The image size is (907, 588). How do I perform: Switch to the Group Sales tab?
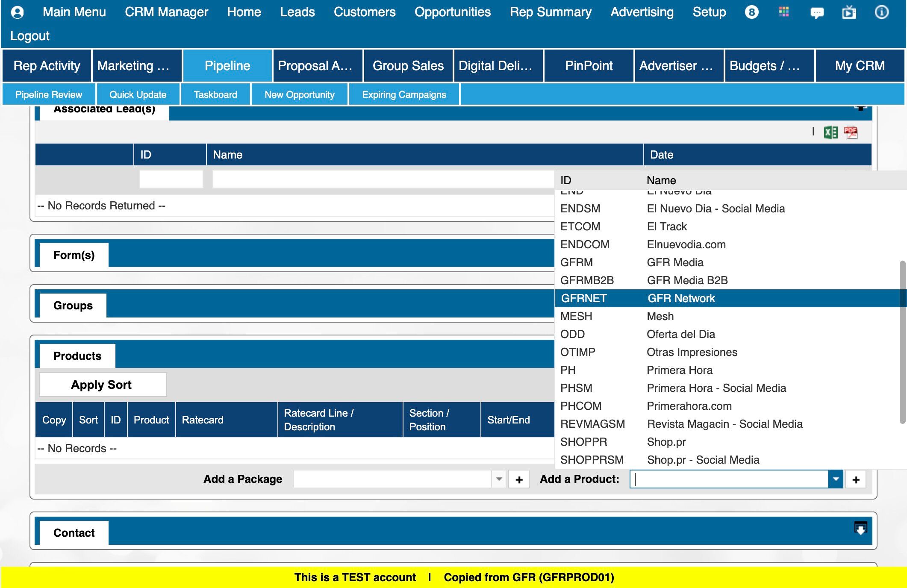point(408,66)
